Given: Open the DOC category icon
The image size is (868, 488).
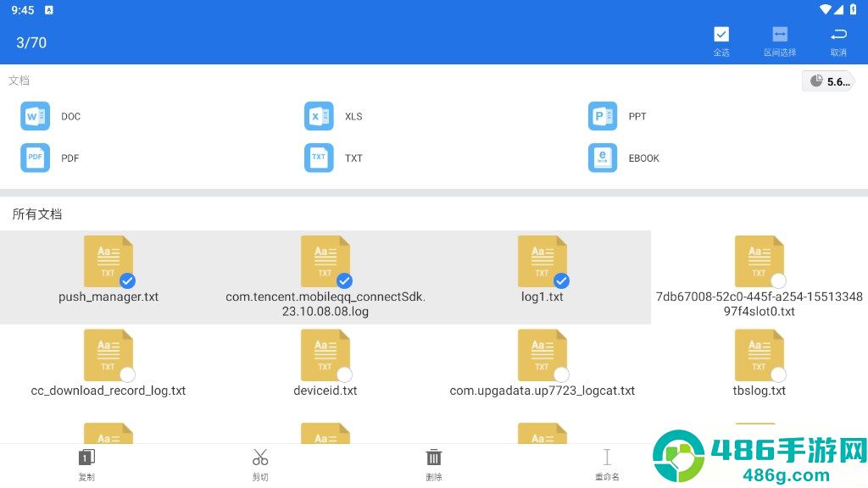Looking at the screenshot, I should [35, 116].
